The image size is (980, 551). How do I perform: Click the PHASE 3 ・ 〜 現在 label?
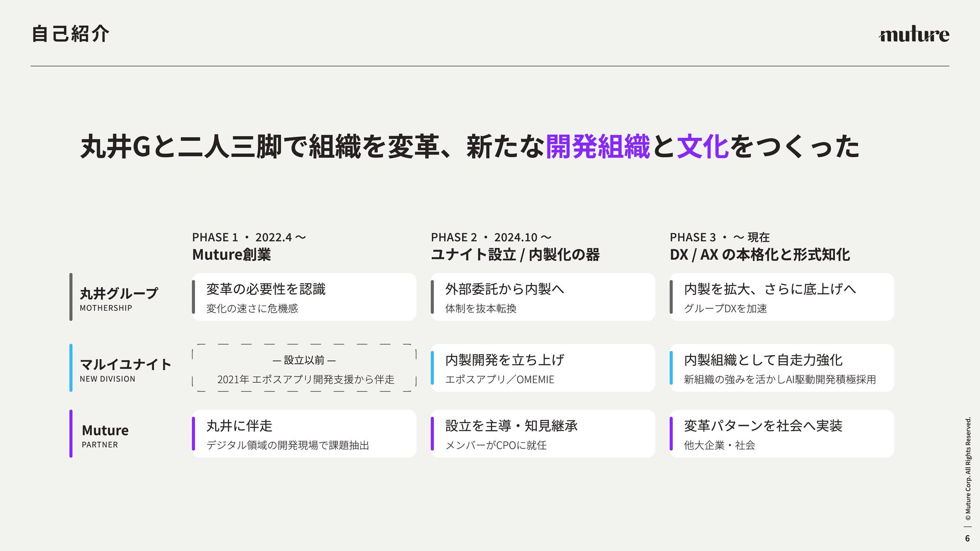pyautogui.click(x=720, y=237)
